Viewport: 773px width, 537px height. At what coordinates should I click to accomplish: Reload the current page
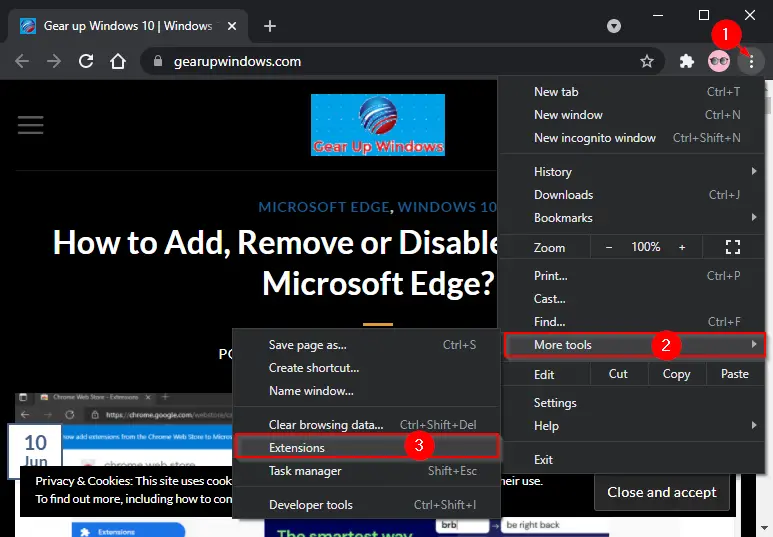point(86,61)
